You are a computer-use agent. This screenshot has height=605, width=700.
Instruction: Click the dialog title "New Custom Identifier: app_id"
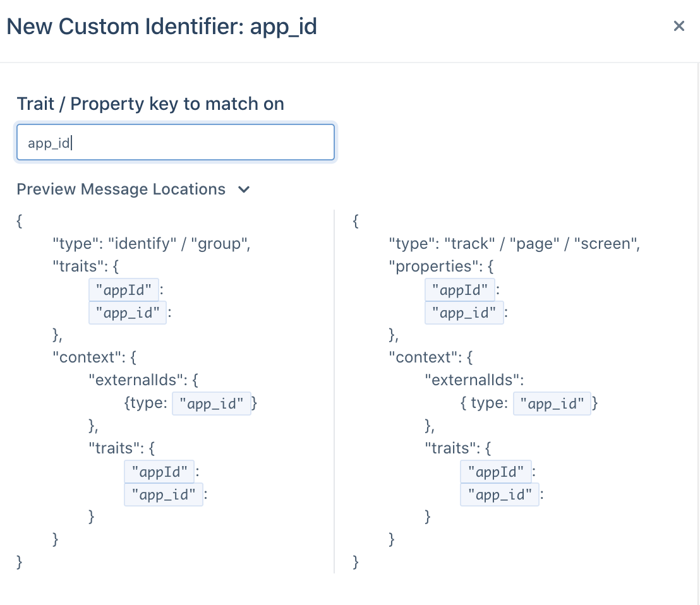(x=162, y=27)
